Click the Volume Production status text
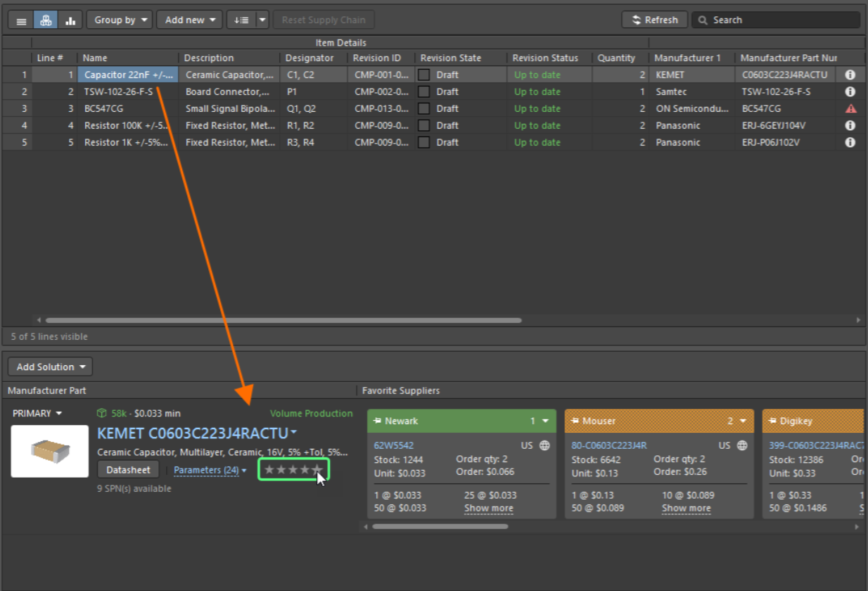The width and height of the screenshot is (868, 591). point(312,414)
